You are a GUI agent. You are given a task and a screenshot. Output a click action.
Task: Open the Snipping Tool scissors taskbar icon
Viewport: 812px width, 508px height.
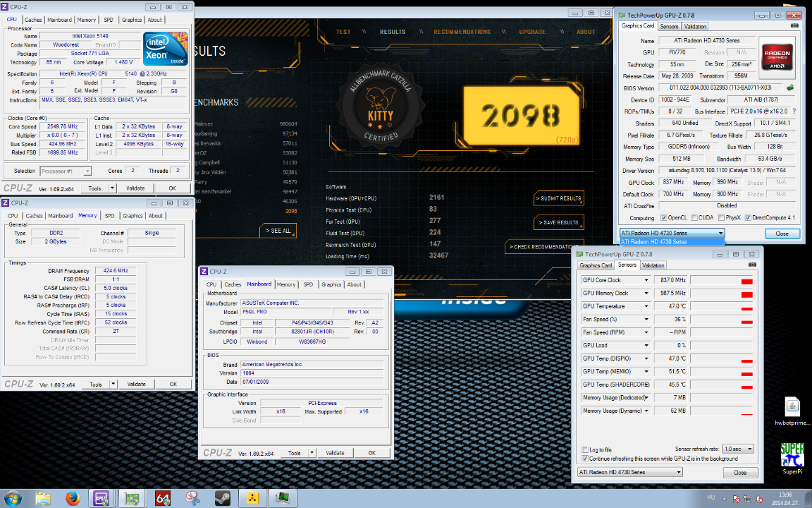[192, 499]
